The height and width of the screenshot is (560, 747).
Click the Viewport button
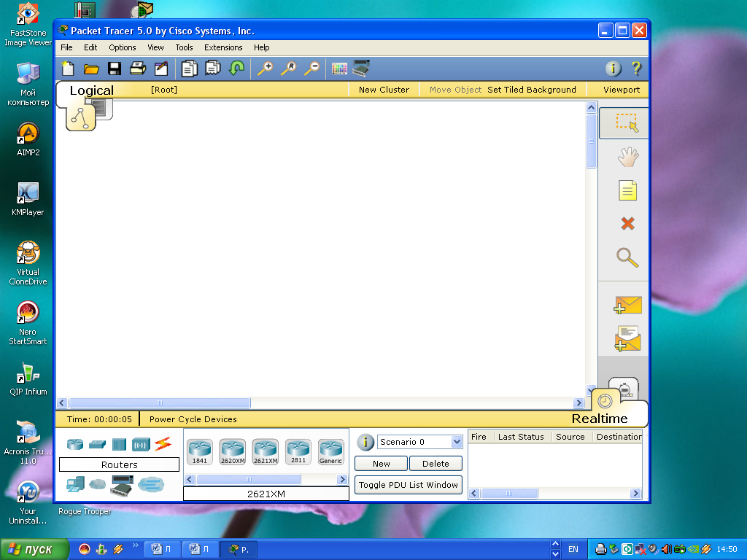622,90
